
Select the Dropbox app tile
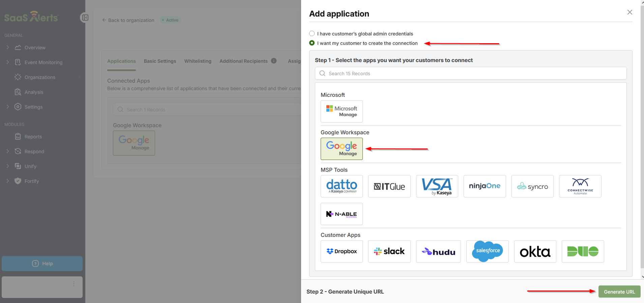point(342,251)
